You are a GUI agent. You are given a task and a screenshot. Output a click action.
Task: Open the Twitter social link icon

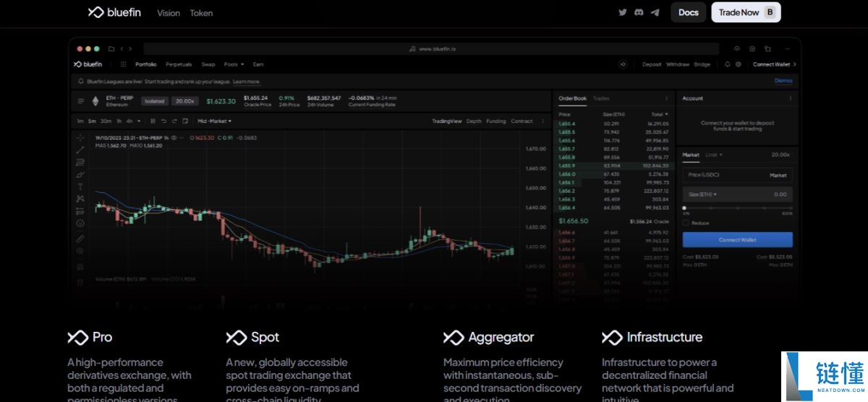623,12
